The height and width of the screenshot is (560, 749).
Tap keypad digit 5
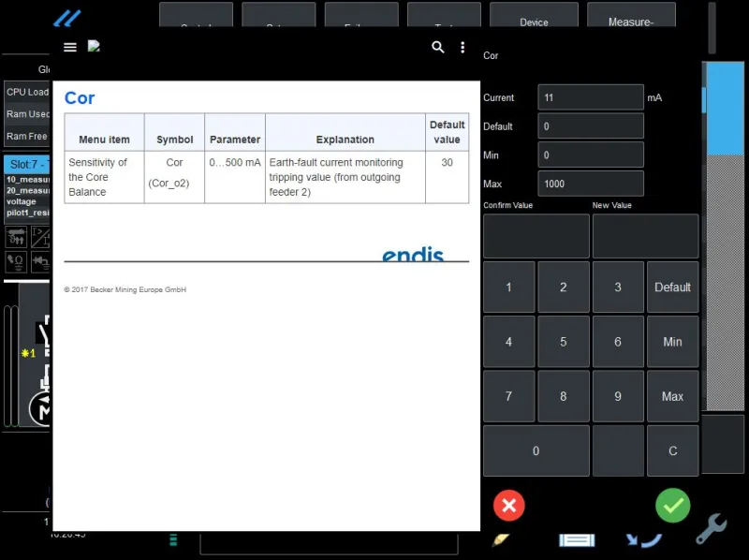point(564,342)
